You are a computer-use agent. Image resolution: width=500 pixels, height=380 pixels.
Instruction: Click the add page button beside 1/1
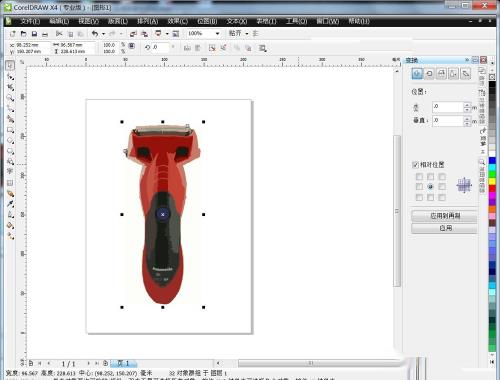click(x=105, y=363)
